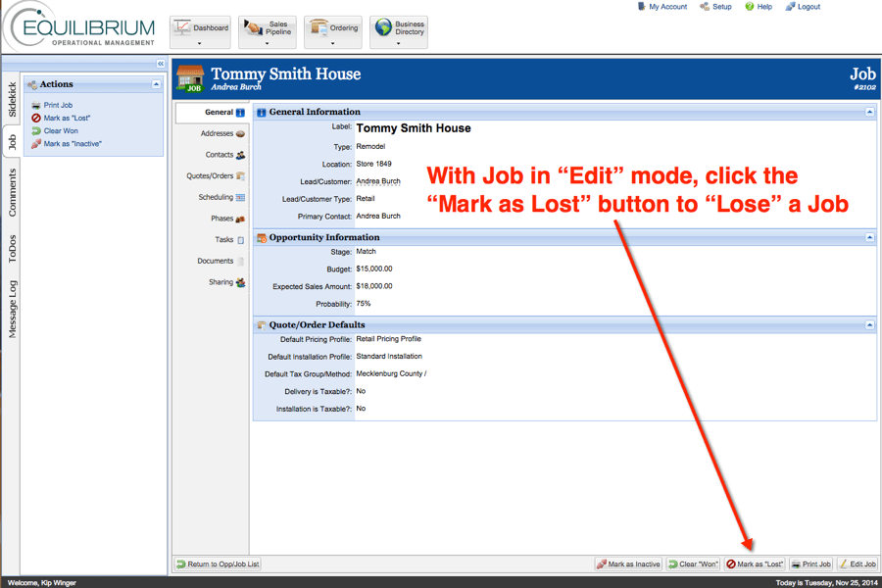Click the Logout link

pos(803,7)
